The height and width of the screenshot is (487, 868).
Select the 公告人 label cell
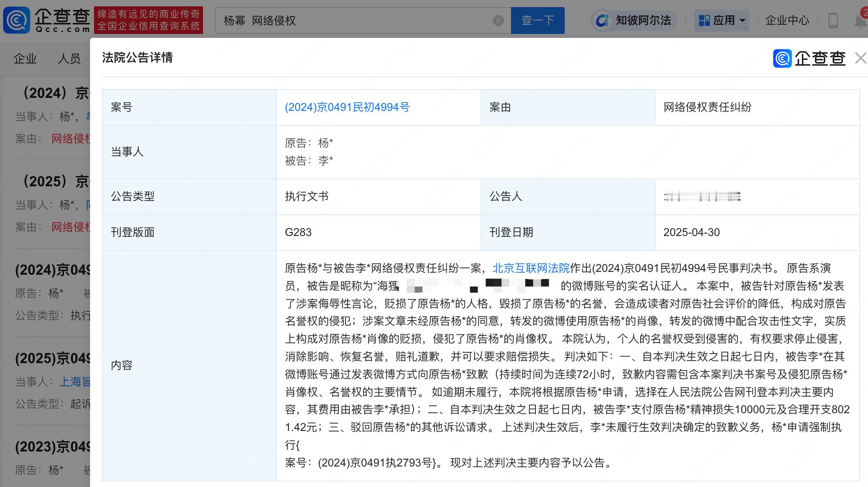(568, 197)
